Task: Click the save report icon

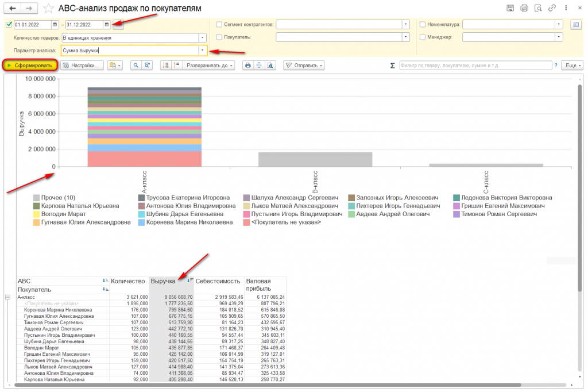Action: (x=510, y=8)
